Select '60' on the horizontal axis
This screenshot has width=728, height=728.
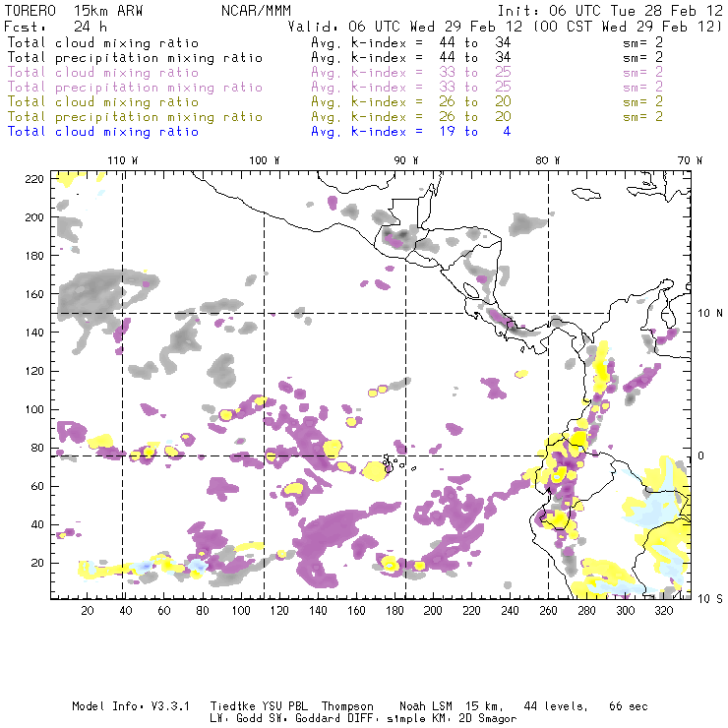164,611
